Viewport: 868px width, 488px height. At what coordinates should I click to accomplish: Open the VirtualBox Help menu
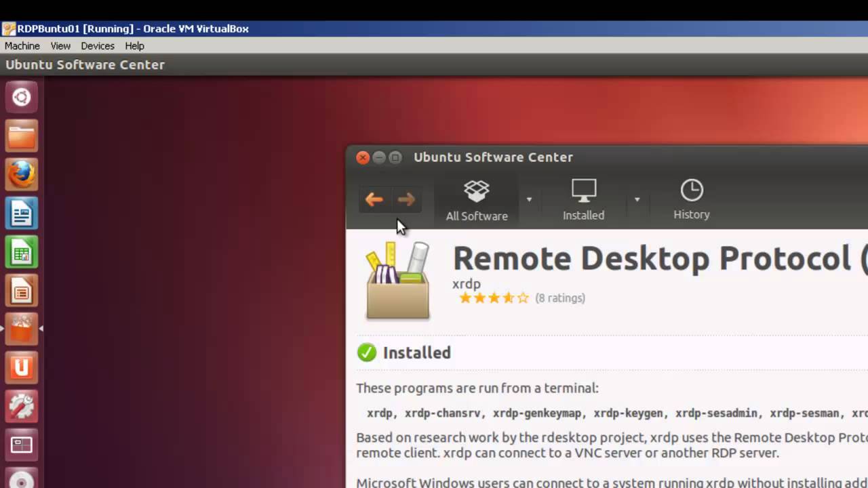pos(134,45)
